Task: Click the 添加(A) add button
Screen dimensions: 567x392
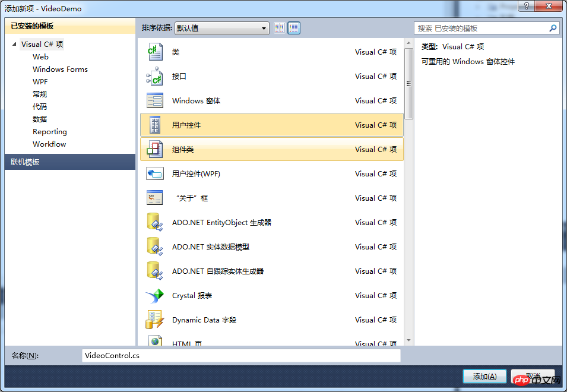Action: click(484, 377)
